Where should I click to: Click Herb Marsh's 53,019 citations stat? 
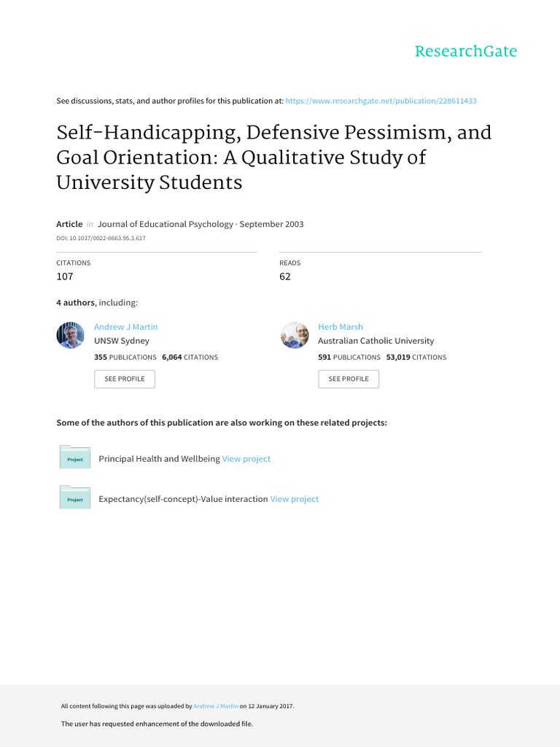click(416, 357)
